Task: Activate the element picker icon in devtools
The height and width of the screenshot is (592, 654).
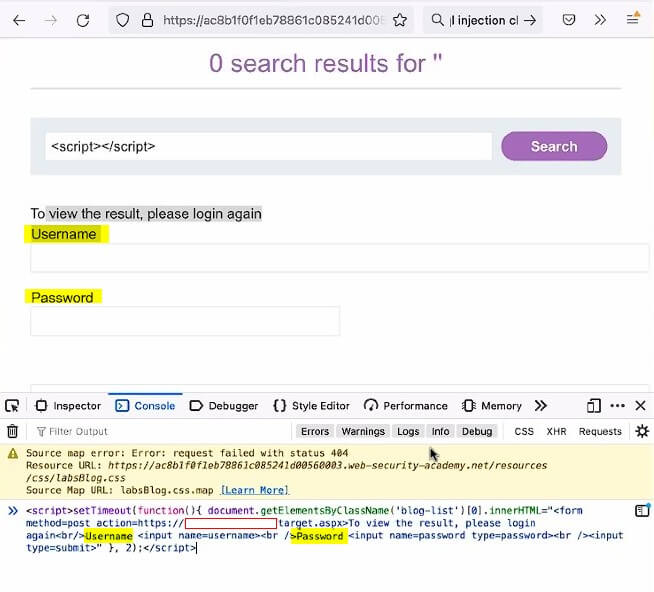Action: 12,406
